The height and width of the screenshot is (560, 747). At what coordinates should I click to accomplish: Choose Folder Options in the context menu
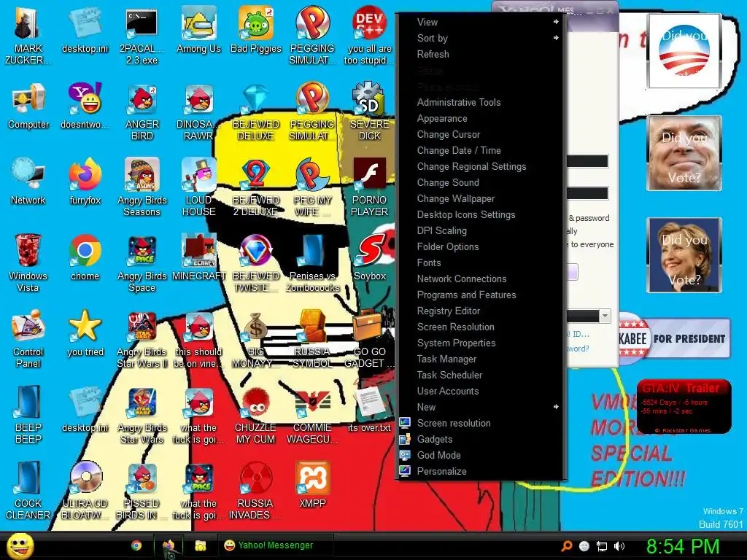[x=480, y=246]
